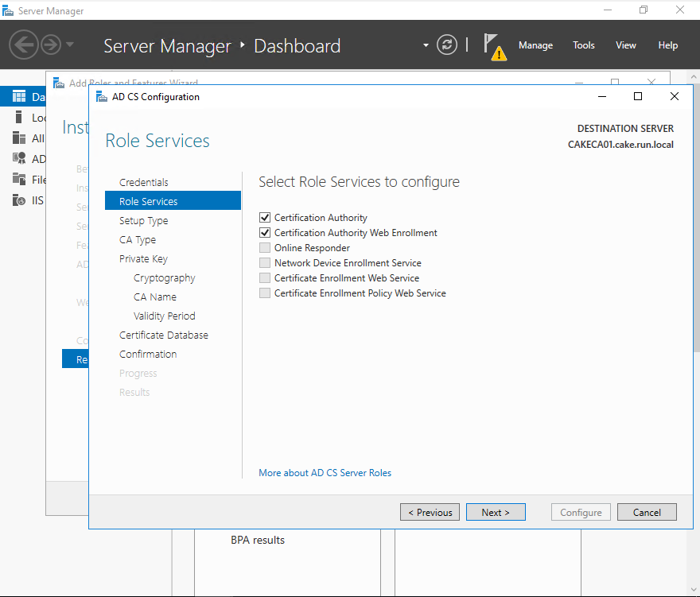Click the CAKECA01.cake.run.local server name
Viewport: 700px width, 597px height.
620,145
